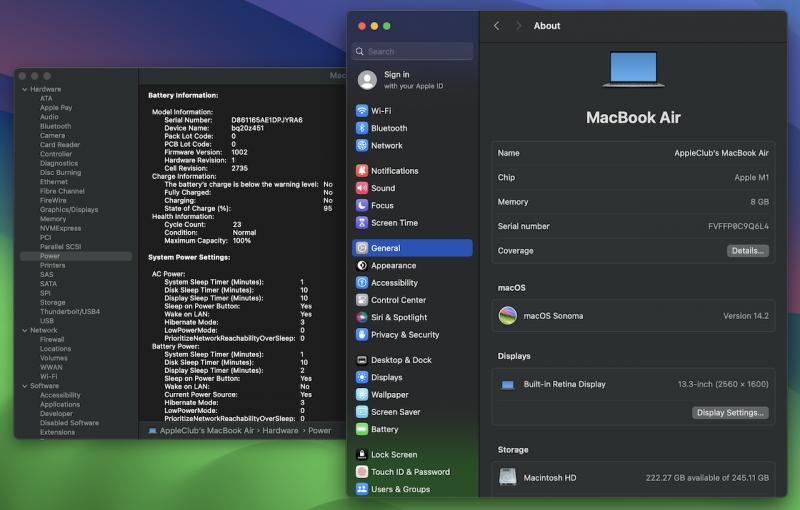Open the Battery settings icon
This screenshot has height=510, width=800.
[x=362, y=429]
